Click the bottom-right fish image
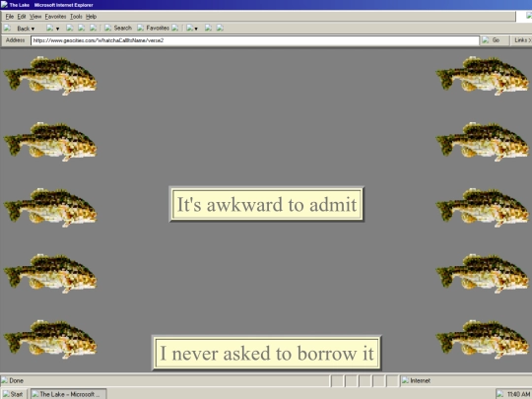 click(x=482, y=339)
